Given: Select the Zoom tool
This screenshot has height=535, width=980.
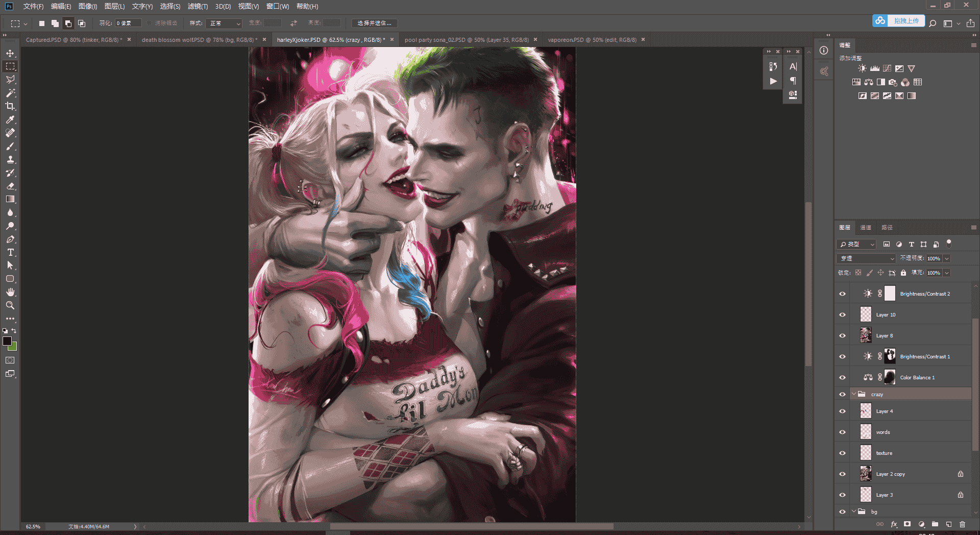Looking at the screenshot, I should pyautogui.click(x=10, y=305).
